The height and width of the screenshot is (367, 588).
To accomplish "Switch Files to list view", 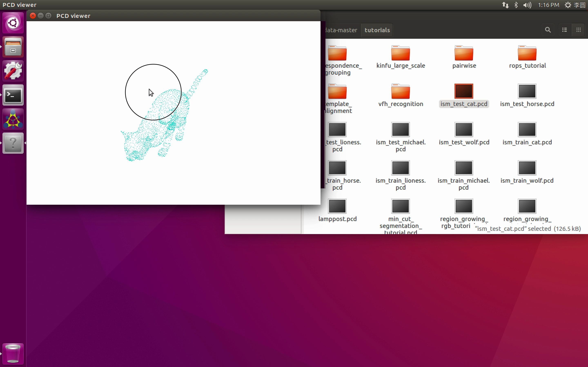I will point(565,30).
